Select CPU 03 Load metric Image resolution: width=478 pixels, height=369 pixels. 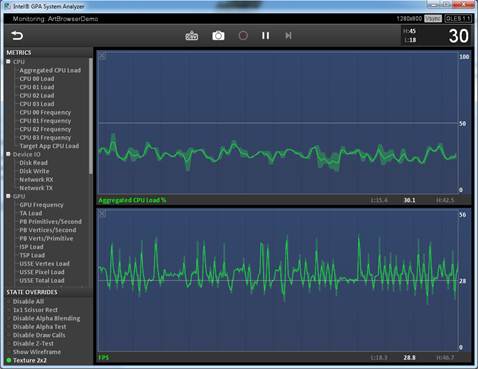(37, 104)
